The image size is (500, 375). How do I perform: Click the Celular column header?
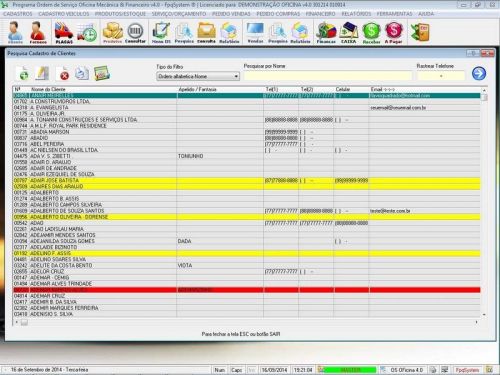[351, 89]
